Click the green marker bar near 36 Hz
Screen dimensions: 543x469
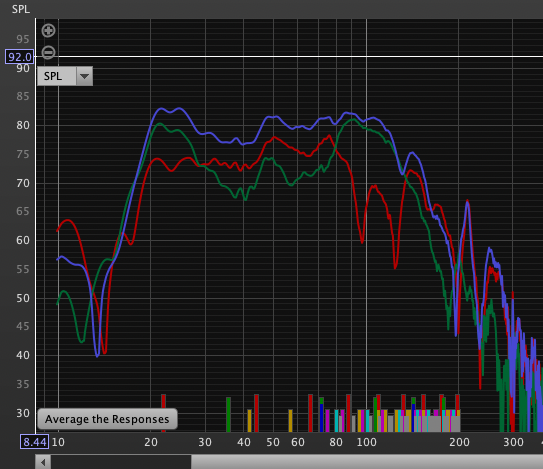point(228,415)
